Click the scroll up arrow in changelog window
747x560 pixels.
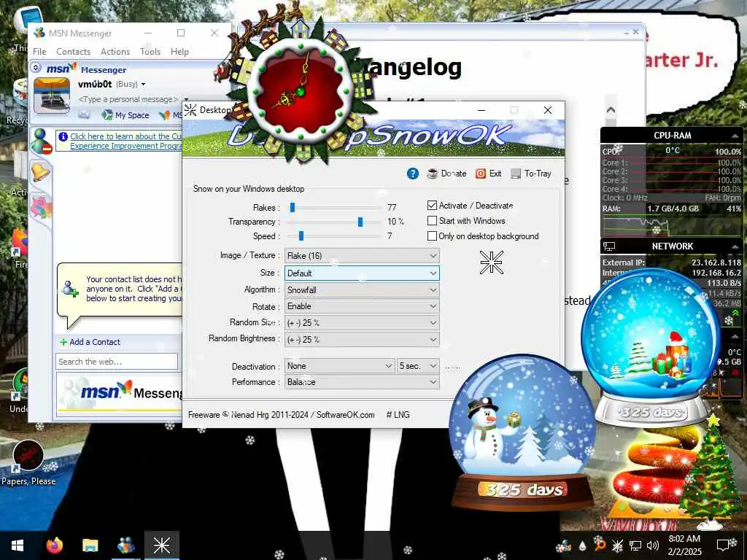tap(611, 110)
